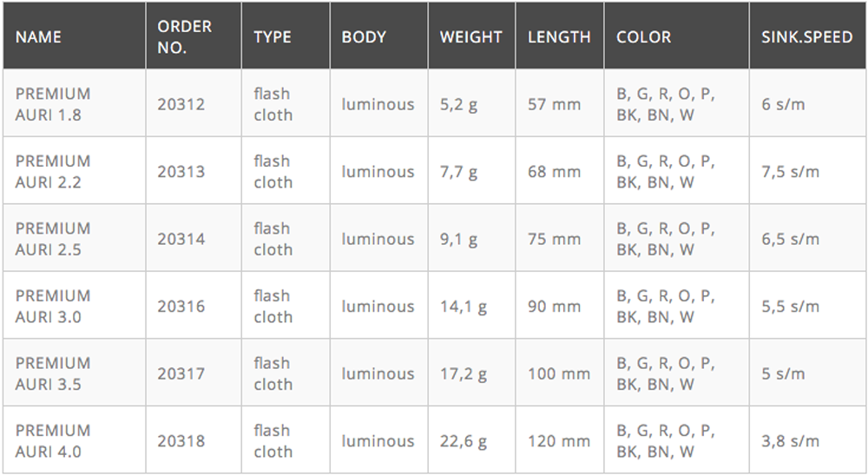Click order number 20312

point(181,104)
